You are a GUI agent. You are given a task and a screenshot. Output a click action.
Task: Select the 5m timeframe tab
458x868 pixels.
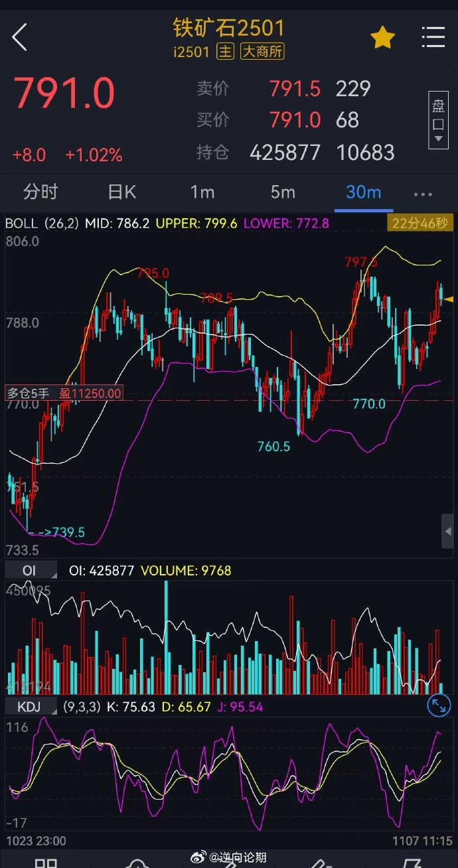pos(283,192)
